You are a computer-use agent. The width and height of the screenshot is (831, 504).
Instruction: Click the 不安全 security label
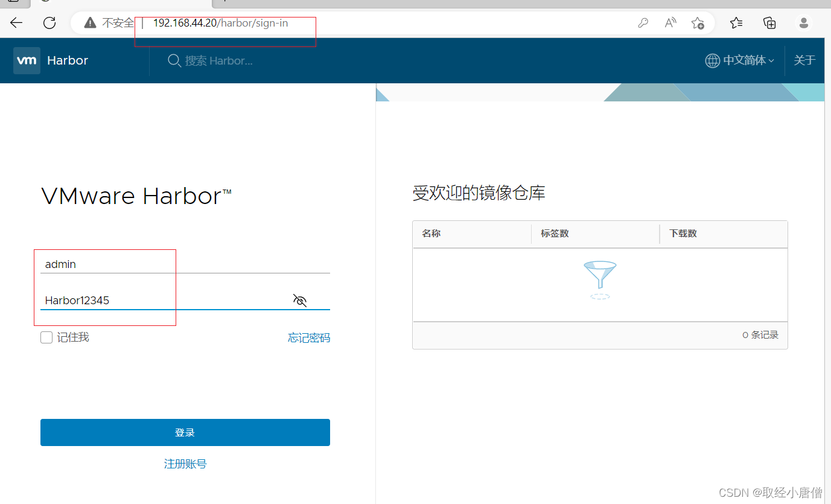118,23
